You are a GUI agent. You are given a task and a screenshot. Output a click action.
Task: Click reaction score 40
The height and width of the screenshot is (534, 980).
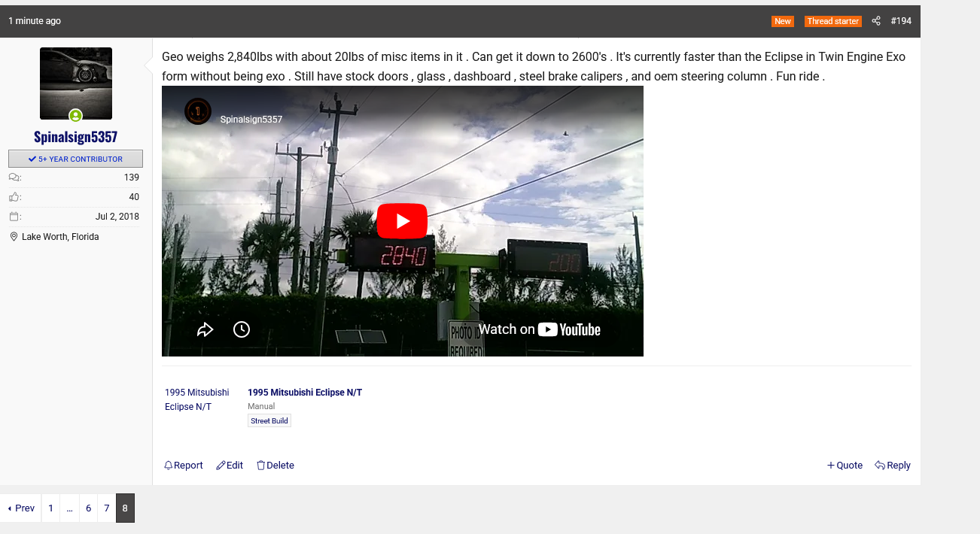click(134, 197)
